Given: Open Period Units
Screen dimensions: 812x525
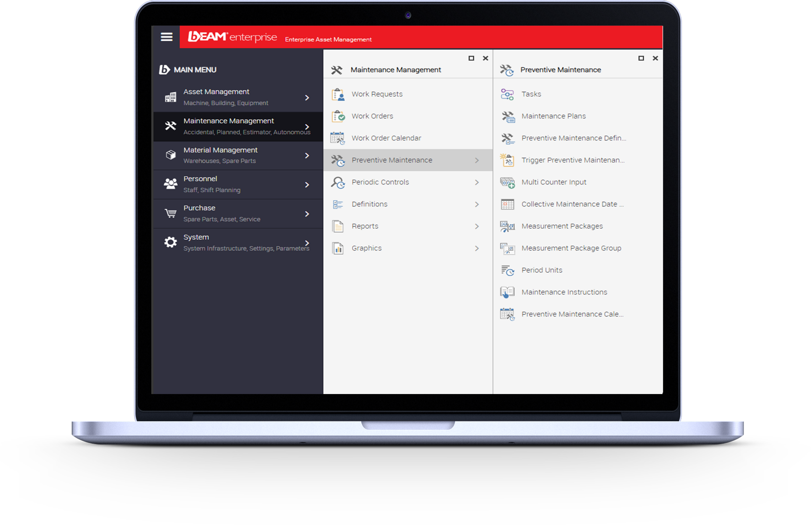Looking at the screenshot, I should coord(577,270).
